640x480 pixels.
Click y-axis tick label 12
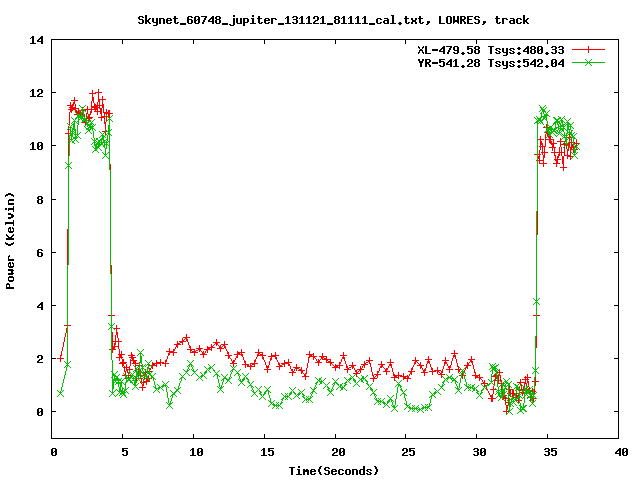(36, 93)
